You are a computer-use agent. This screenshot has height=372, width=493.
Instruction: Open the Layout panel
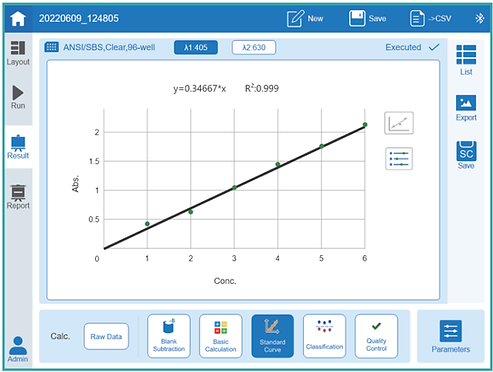18,53
